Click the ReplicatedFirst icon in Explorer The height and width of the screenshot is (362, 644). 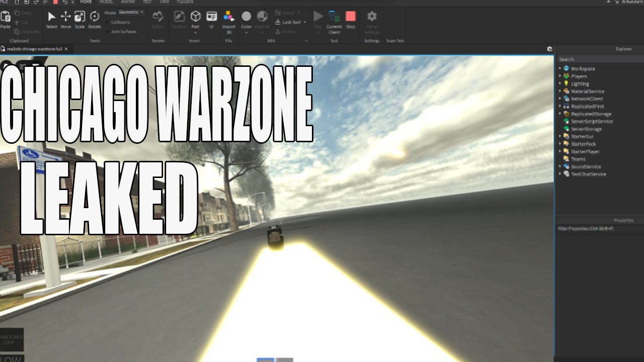pyautogui.click(x=567, y=106)
